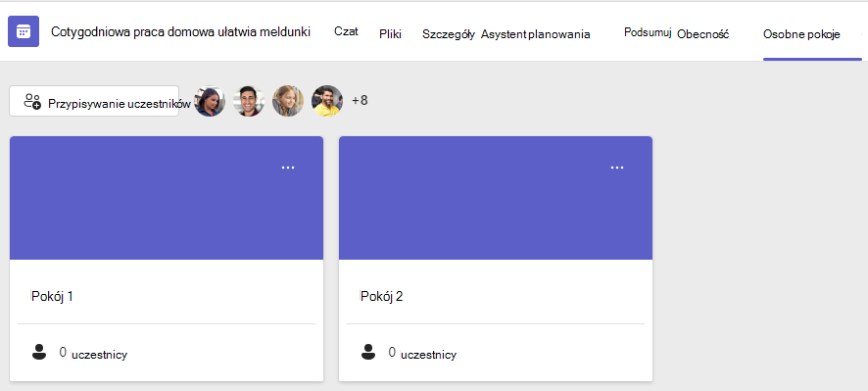Open the Obecność tab

(x=703, y=34)
